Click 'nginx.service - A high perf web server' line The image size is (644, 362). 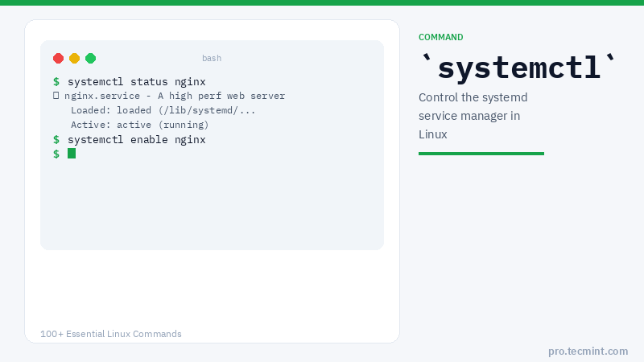click(x=175, y=96)
